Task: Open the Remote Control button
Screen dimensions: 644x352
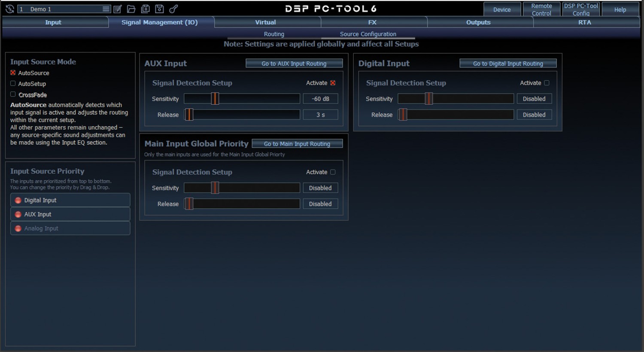Action: point(541,9)
